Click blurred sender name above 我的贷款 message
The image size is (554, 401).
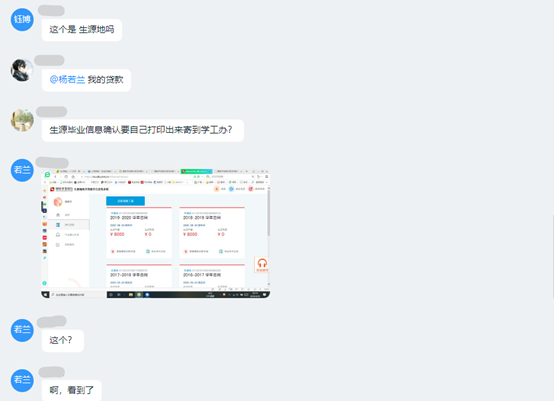tap(49, 60)
